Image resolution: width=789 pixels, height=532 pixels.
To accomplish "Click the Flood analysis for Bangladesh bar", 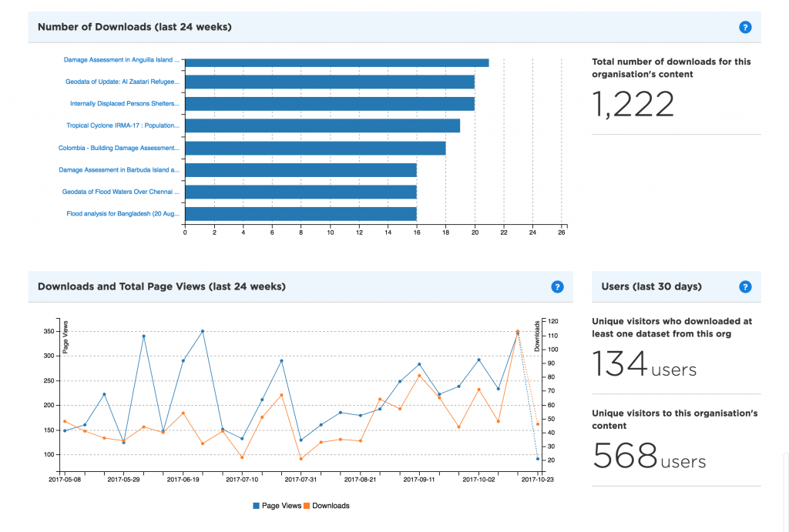I will pos(300,213).
